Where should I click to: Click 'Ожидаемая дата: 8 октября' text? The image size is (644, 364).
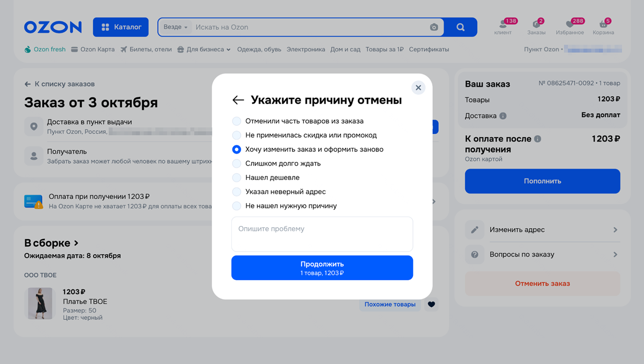click(72, 256)
